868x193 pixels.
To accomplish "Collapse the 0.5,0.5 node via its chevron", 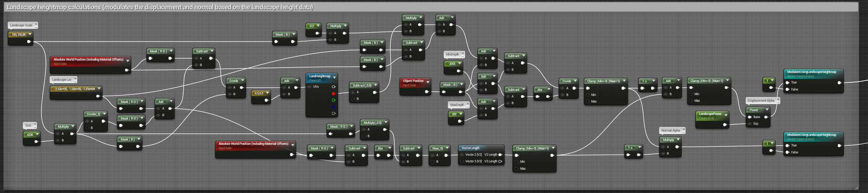I will pyautogui.click(x=267, y=93).
